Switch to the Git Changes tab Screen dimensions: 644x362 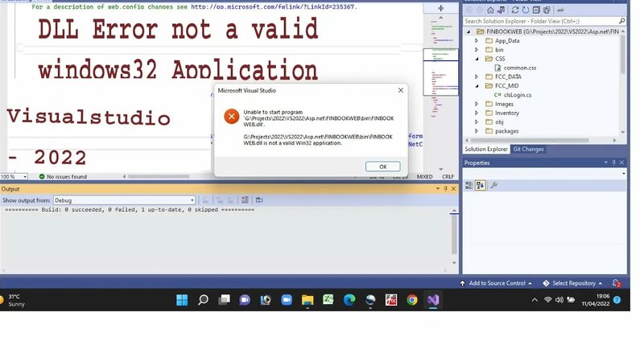(x=528, y=150)
